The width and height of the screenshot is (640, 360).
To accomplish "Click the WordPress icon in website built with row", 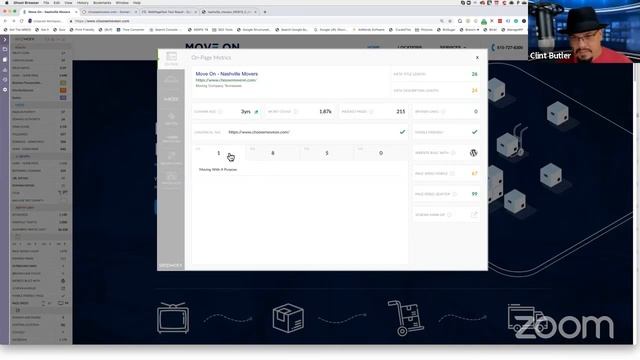I will [473, 153].
